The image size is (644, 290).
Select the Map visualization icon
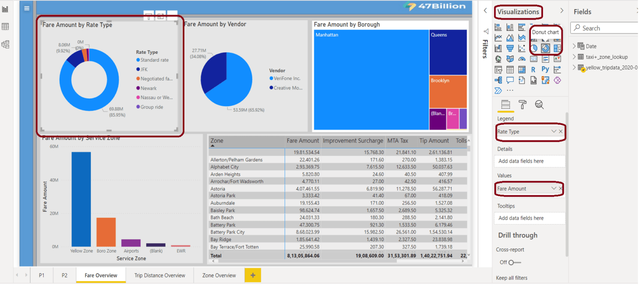pyautogui.click(x=498, y=59)
